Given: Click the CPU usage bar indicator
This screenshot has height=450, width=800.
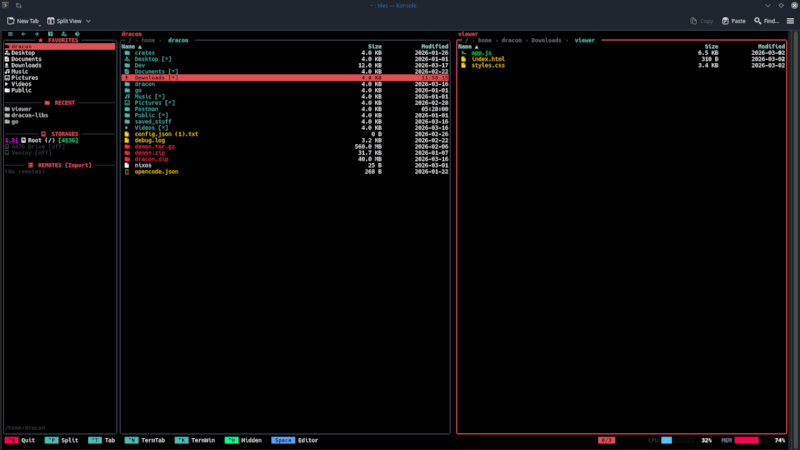Looking at the screenshot, I should point(678,440).
